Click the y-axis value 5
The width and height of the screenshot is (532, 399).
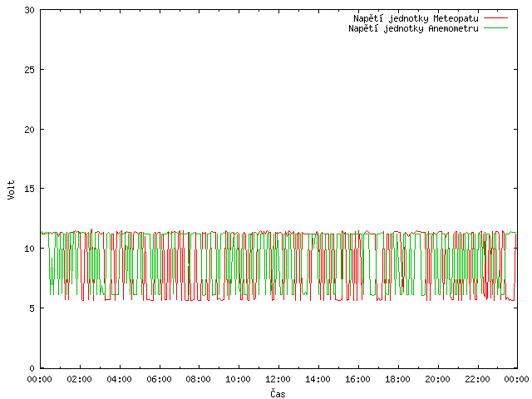pos(32,308)
